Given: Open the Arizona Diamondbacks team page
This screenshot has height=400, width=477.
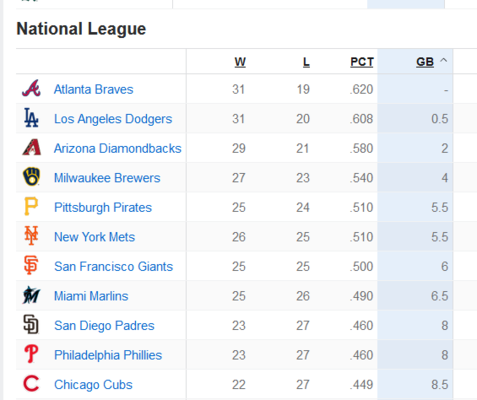Looking at the screenshot, I should point(118,148).
